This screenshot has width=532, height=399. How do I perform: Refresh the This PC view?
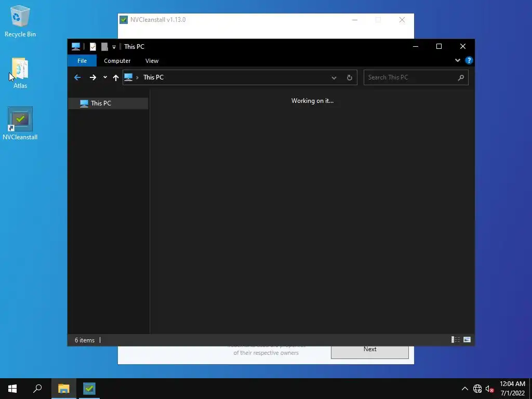tap(350, 78)
